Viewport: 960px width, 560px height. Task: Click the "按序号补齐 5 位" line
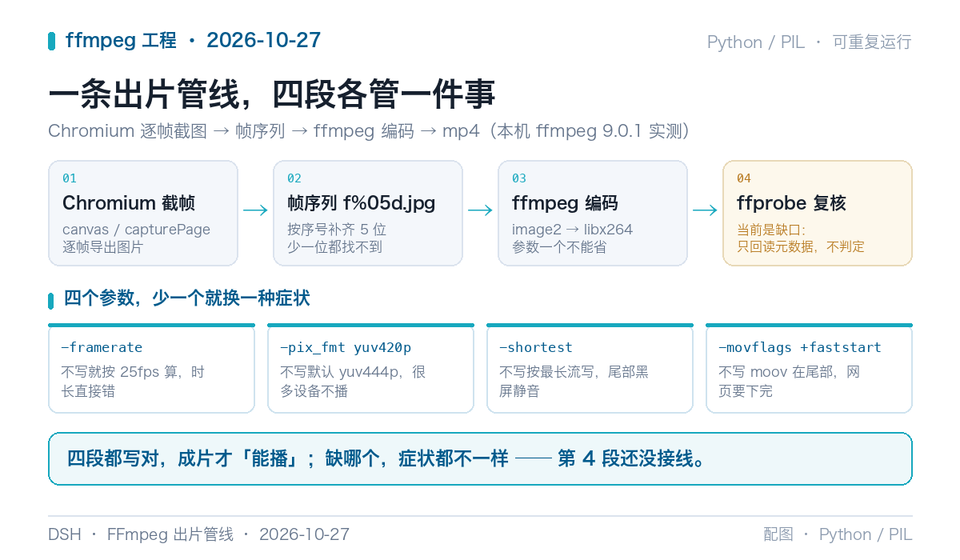tap(337, 230)
